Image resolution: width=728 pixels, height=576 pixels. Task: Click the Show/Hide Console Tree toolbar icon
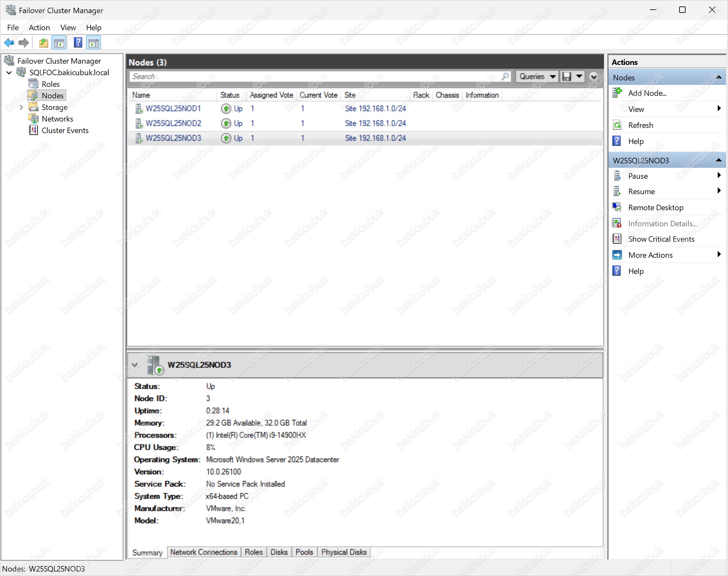point(59,43)
